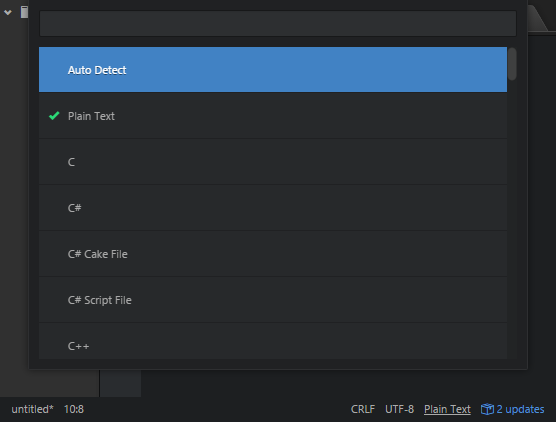The image size is (556, 422).
Task: Select C++ grammar entry
Action: [x=273, y=341]
